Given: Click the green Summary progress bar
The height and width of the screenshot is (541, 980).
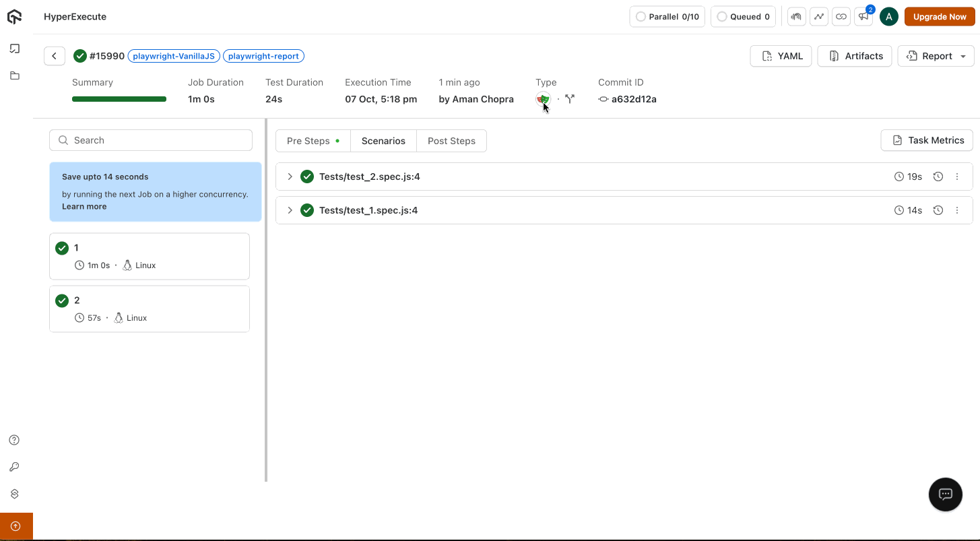Looking at the screenshot, I should pos(119,99).
